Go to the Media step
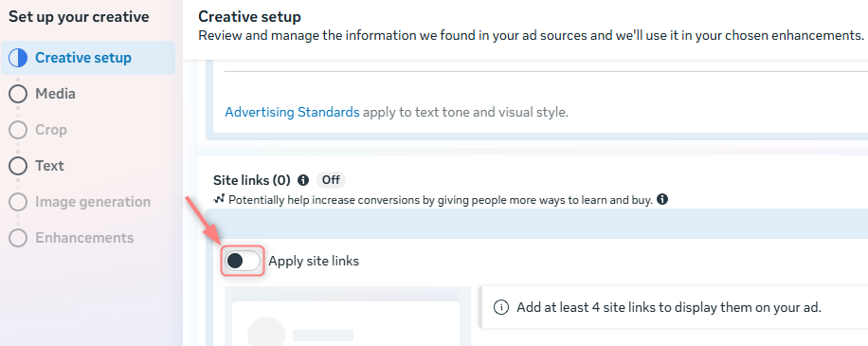The width and height of the screenshot is (868, 346). tap(55, 94)
